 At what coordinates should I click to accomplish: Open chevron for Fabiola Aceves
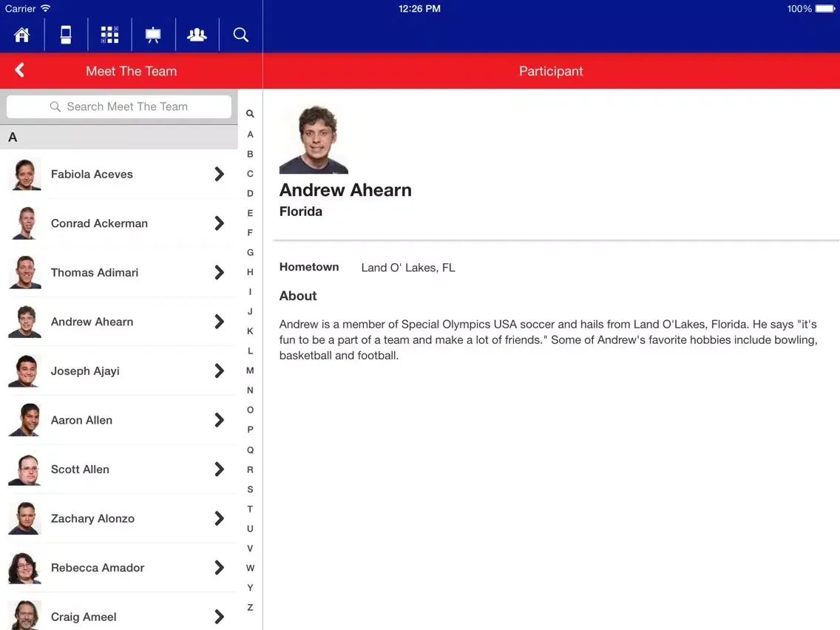click(x=219, y=174)
